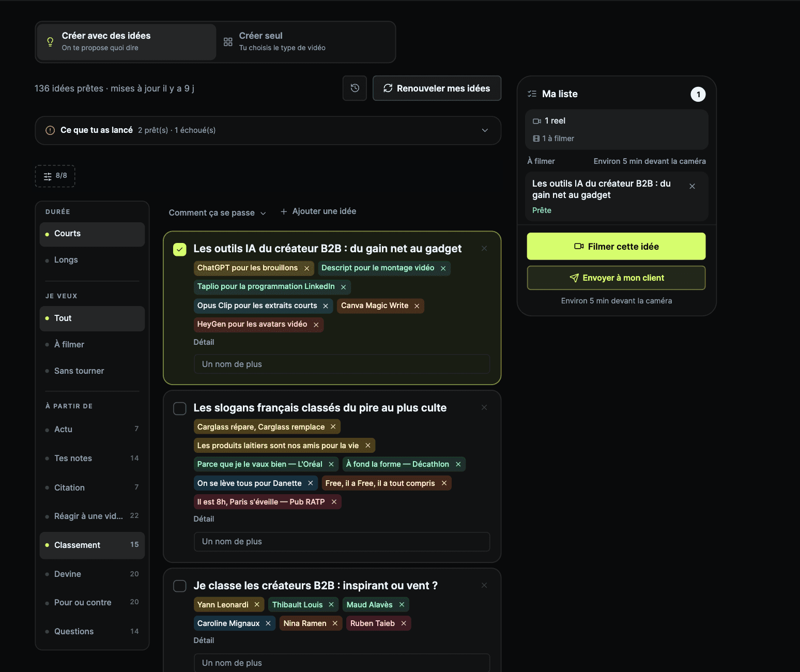Open Détail under the slogans français card
Image resolution: width=800 pixels, height=672 pixels.
click(x=204, y=519)
